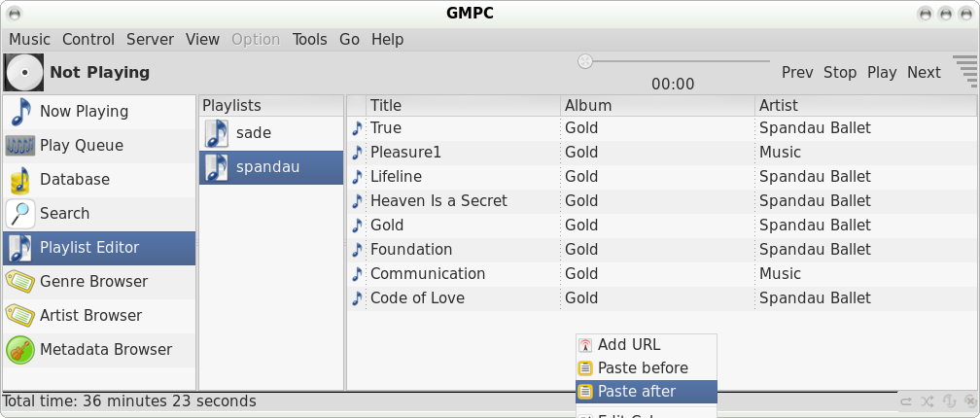
Task: Open the Play Queue
Action: coord(81,146)
